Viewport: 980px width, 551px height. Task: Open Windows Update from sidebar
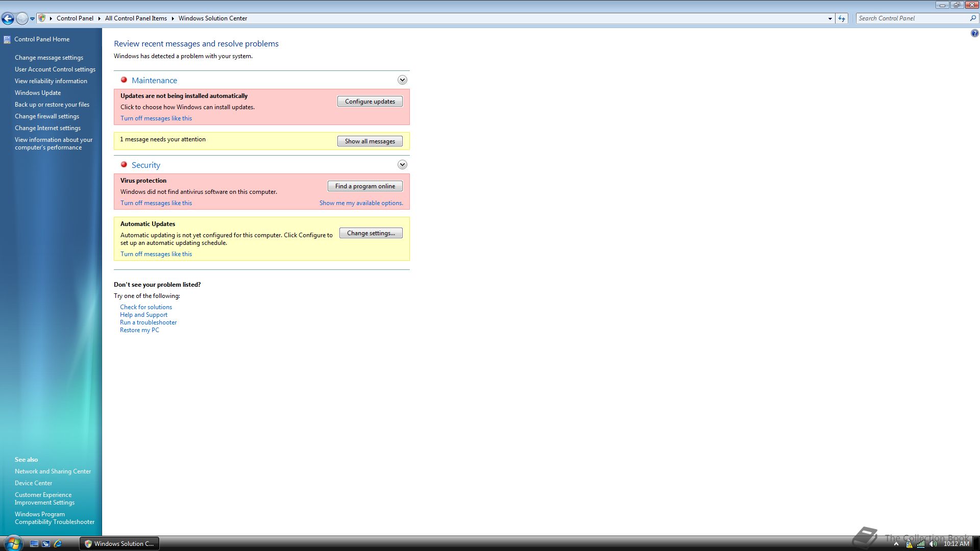(38, 93)
